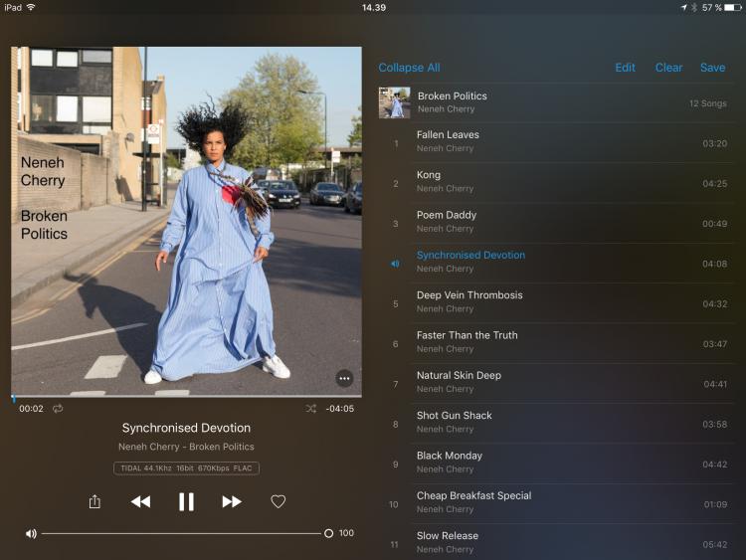The width and height of the screenshot is (746, 560).
Task: Tap the remaining time -04:05
Action: coord(340,408)
